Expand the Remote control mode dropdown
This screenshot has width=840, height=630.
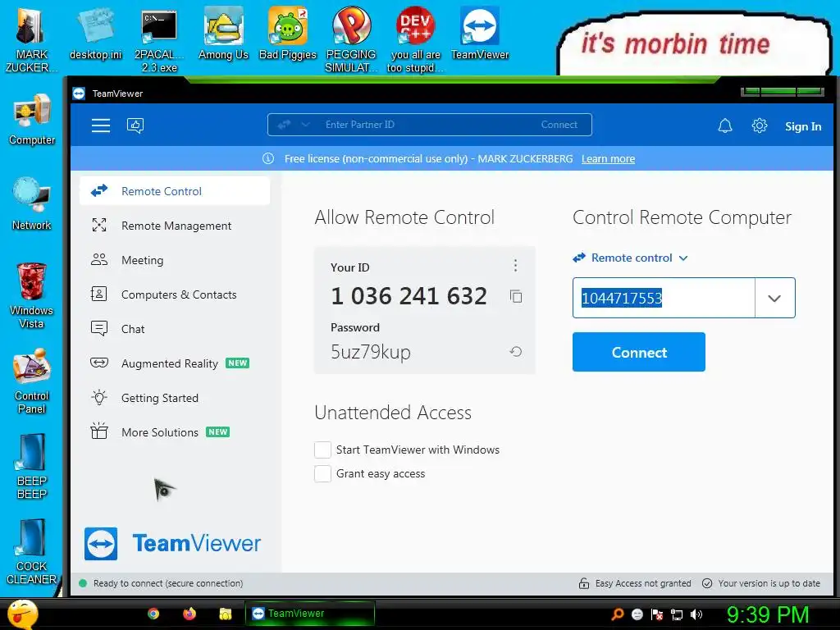pyautogui.click(x=630, y=258)
